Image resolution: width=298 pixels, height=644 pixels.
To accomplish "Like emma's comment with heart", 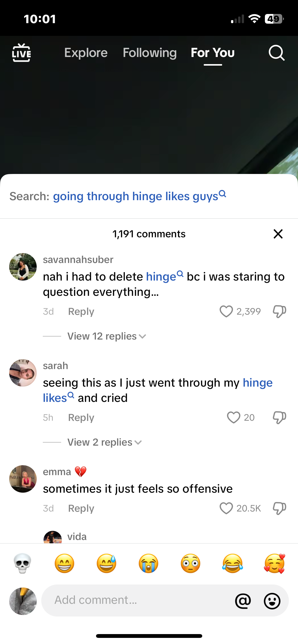I will [x=226, y=508].
